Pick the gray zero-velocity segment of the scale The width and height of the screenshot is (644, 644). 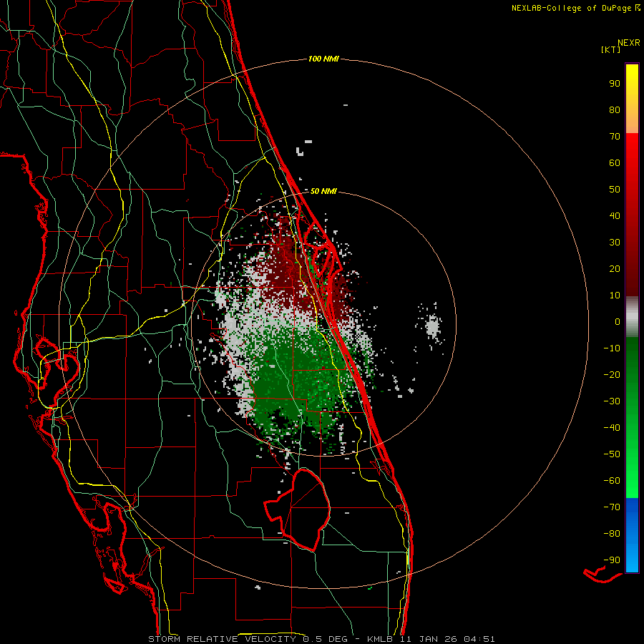632,317
